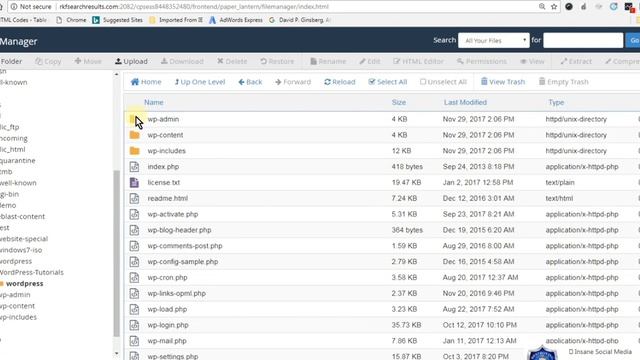Click Up One Level
This screenshot has width=640, height=360.
pos(200,82)
